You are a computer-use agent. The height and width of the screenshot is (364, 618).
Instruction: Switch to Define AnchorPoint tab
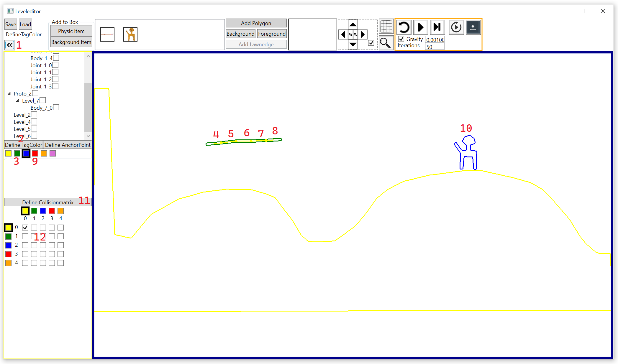pos(68,145)
